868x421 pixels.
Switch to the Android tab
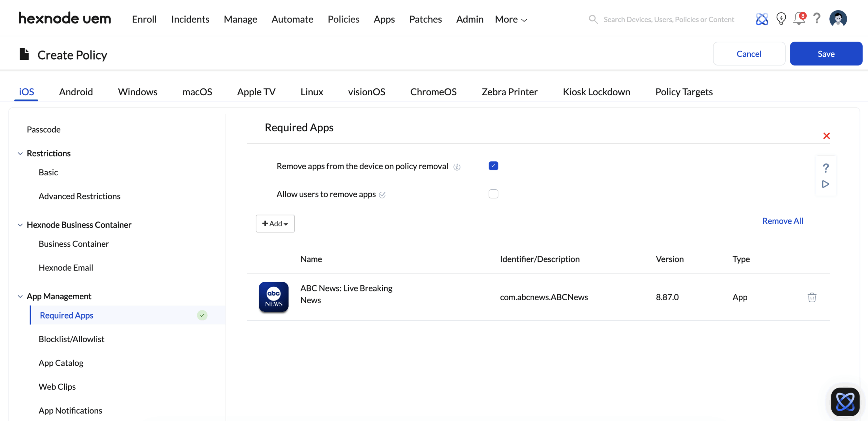click(x=76, y=92)
